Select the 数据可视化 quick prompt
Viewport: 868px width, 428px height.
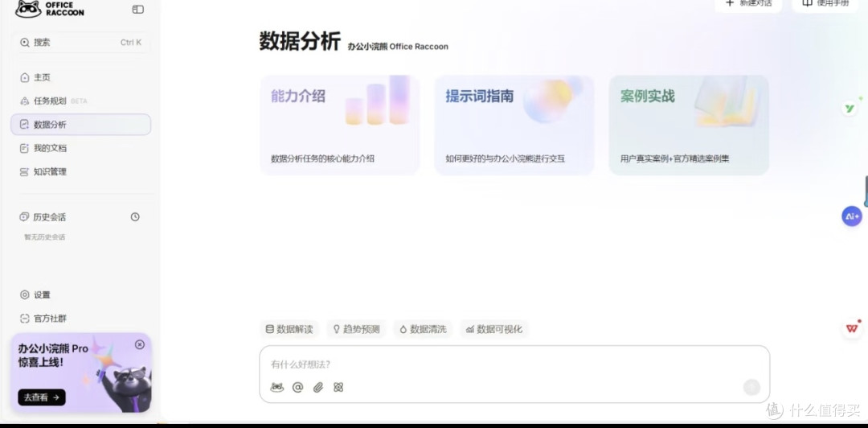[493, 329]
